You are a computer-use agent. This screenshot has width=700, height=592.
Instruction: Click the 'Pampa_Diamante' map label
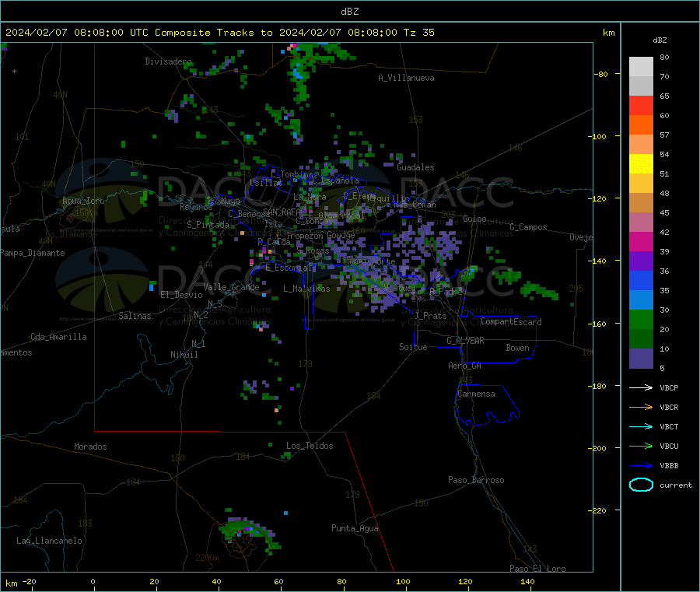point(33,253)
